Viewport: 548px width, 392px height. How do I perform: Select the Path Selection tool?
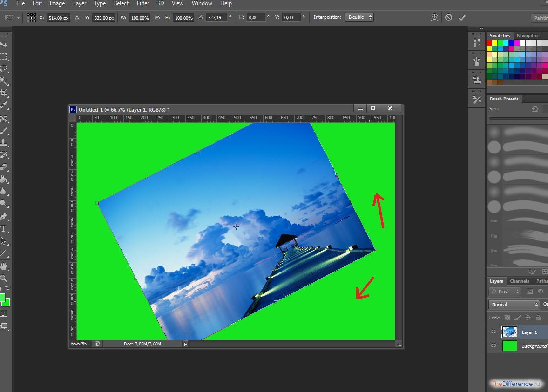pos(4,241)
